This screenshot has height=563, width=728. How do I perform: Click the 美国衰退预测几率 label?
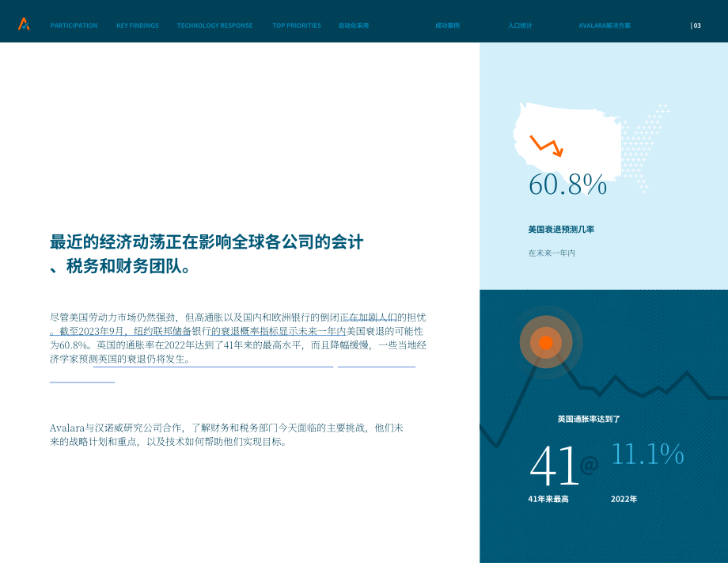point(561,230)
